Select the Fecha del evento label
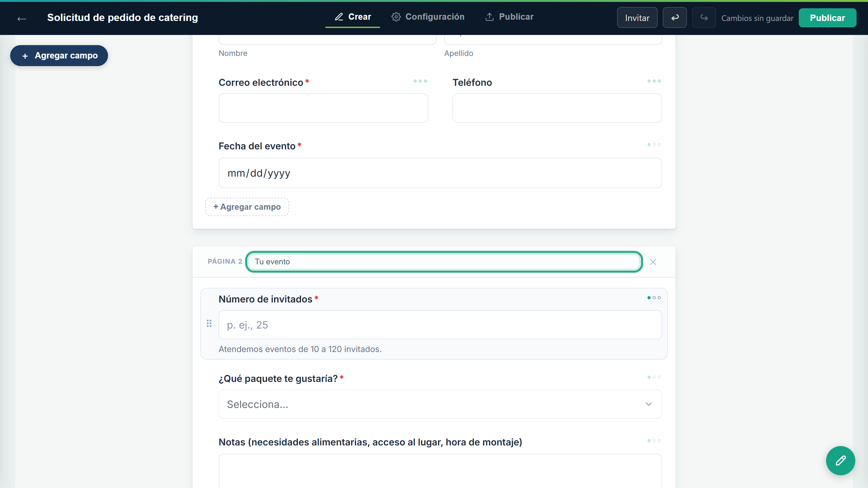 click(x=257, y=146)
